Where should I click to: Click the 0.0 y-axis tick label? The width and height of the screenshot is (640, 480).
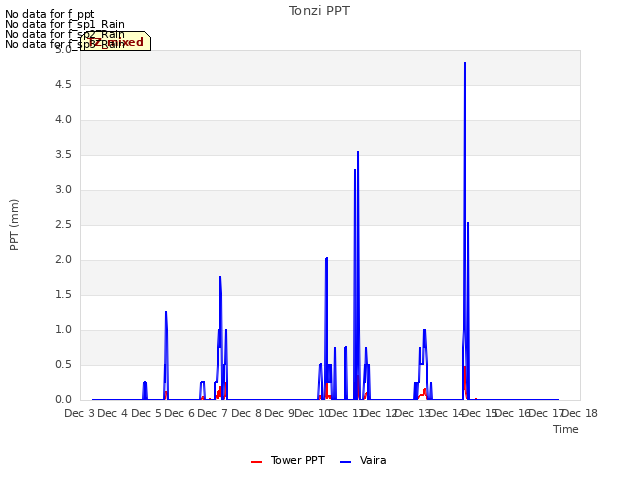[63, 400]
